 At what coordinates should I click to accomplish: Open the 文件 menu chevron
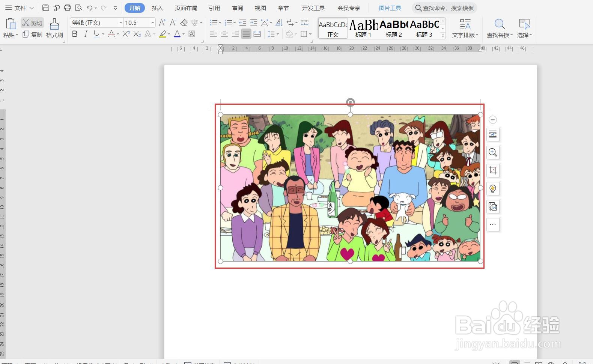click(x=32, y=8)
